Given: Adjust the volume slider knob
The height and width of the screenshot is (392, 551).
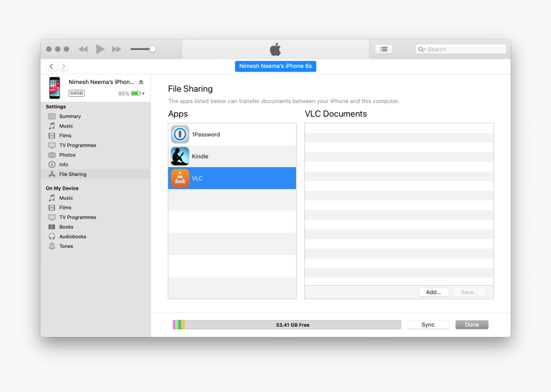Looking at the screenshot, I should click(x=152, y=49).
